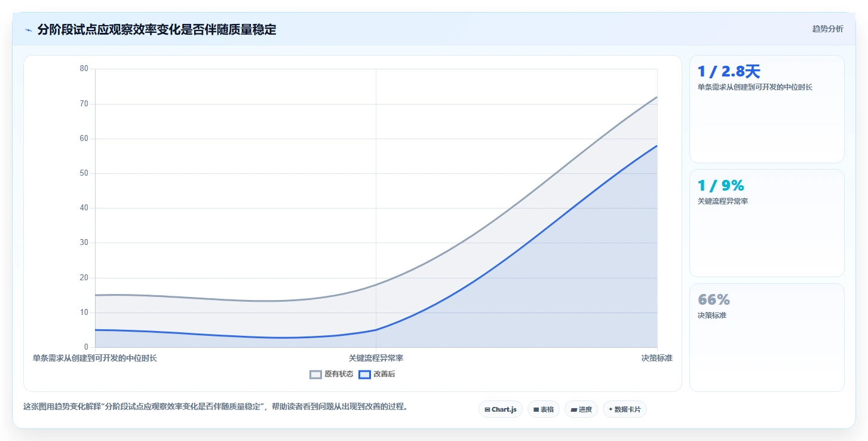Click the y-axis tick value 80

[84, 69]
